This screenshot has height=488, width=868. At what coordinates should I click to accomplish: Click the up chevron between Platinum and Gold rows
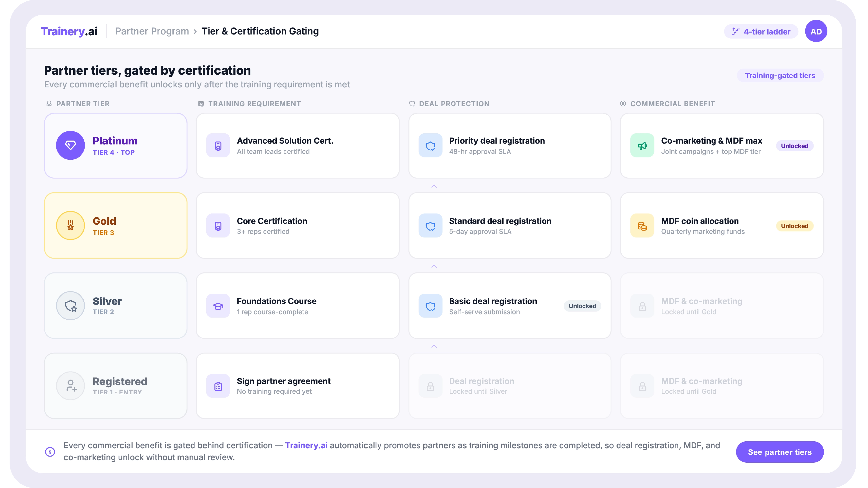point(434,186)
